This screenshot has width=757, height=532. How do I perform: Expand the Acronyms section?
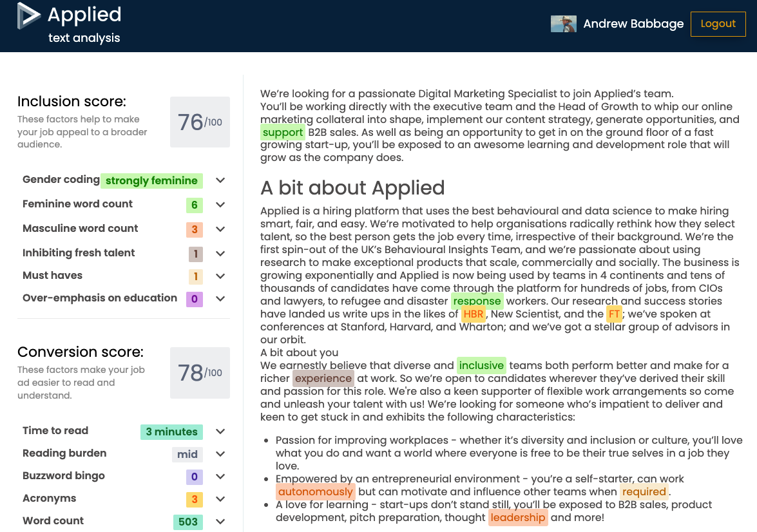point(220,499)
